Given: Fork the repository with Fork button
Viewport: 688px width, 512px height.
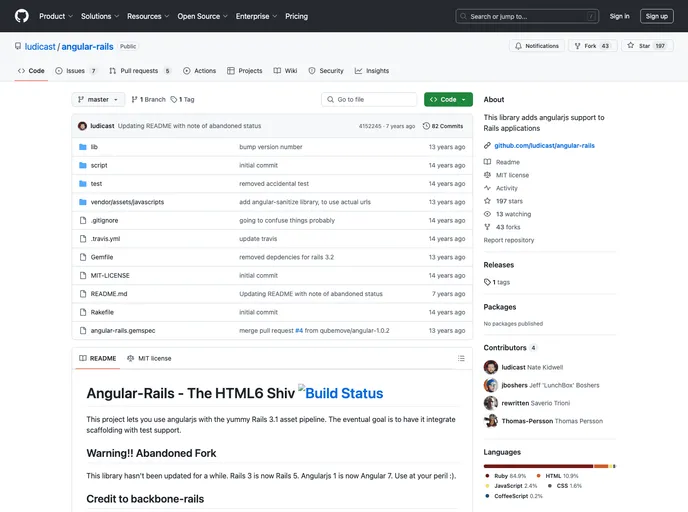Looking at the screenshot, I should [592, 46].
